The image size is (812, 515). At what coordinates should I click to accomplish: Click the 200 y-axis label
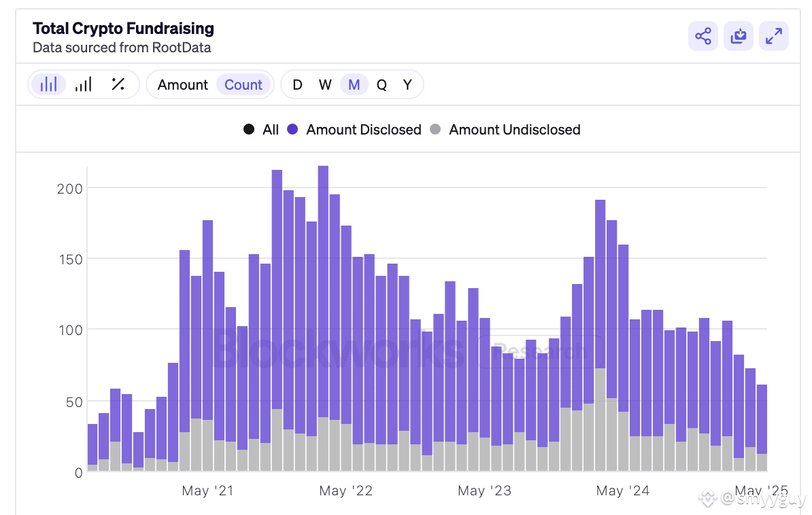(x=70, y=189)
